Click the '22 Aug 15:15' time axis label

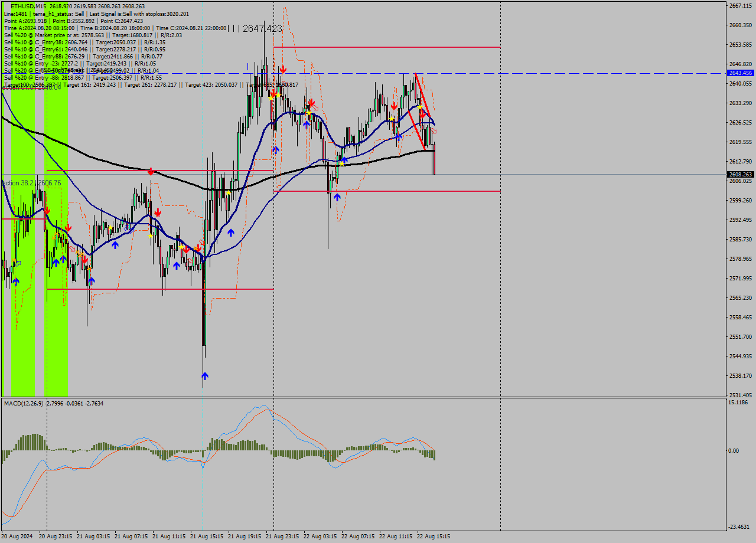(x=434, y=537)
